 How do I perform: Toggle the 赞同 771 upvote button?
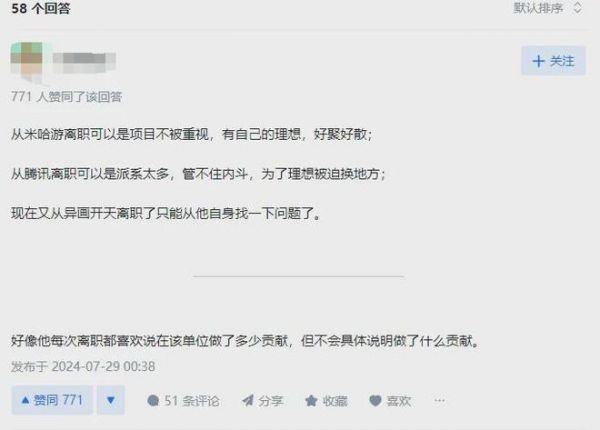(x=52, y=400)
